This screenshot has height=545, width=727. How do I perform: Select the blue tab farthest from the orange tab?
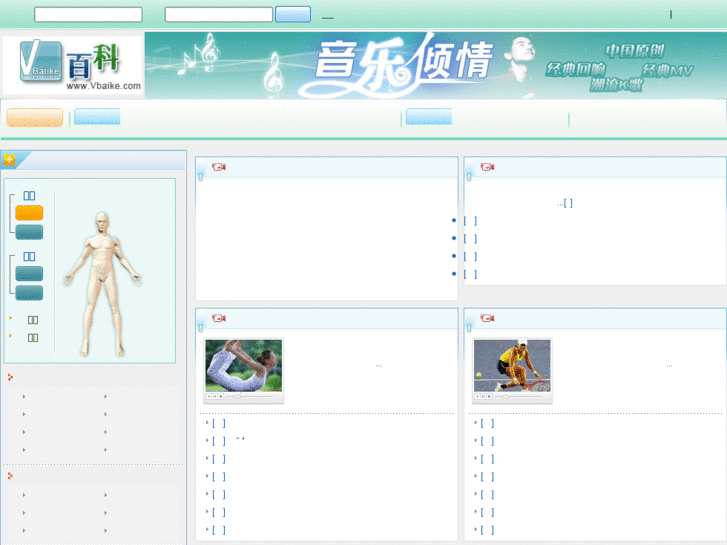tap(428, 116)
